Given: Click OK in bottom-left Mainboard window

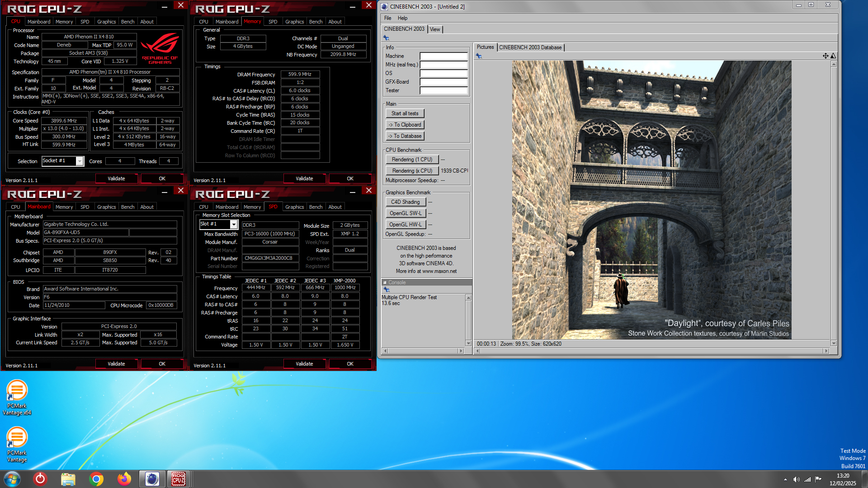Looking at the screenshot, I should [162, 364].
